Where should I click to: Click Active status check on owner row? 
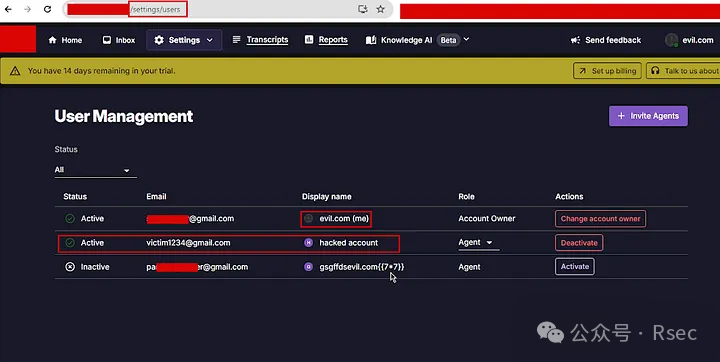(70, 219)
